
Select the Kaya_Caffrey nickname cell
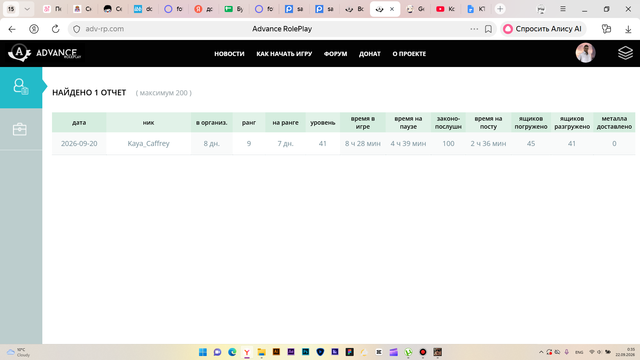(149, 143)
